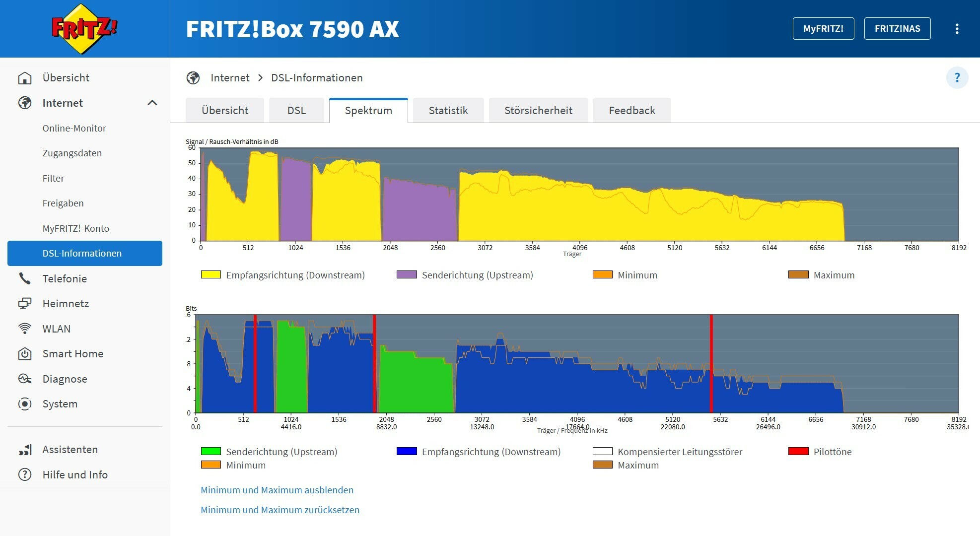Open Online-Monitor submenu item
Viewport: 980px width, 536px height.
click(x=74, y=128)
